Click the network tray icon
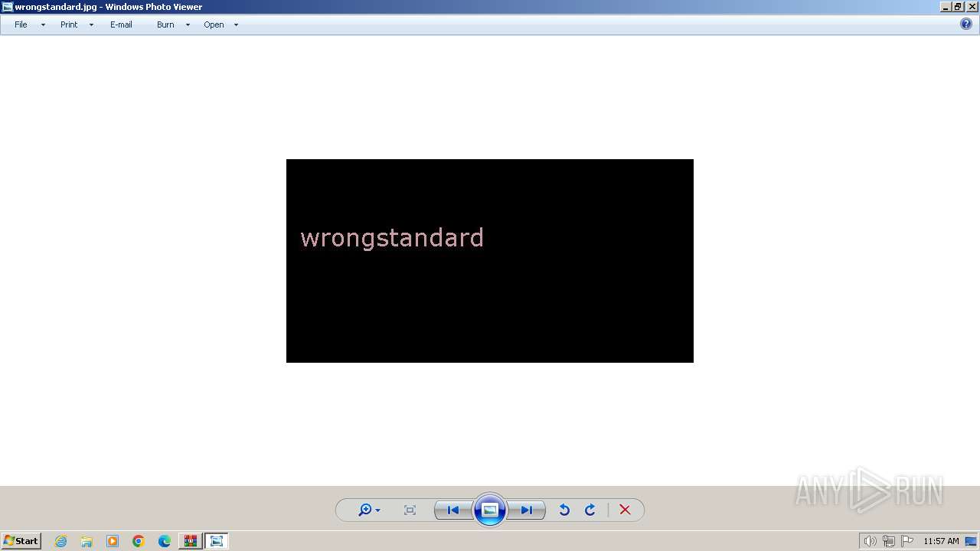 (889, 541)
